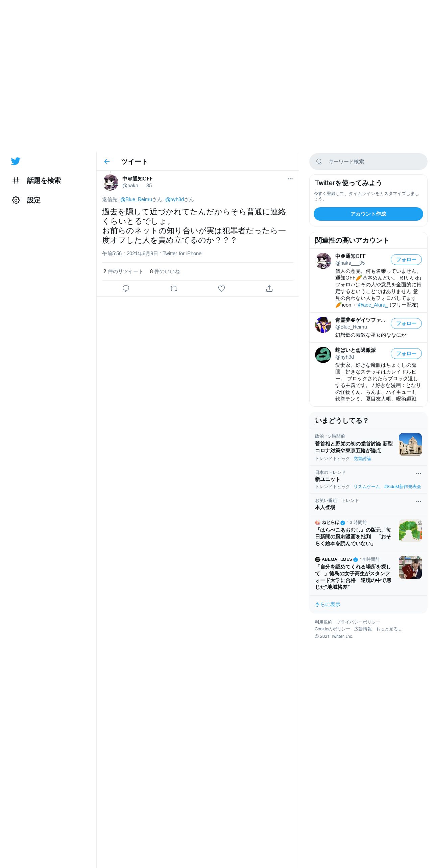Click the キーワード検索 search field

368,162
